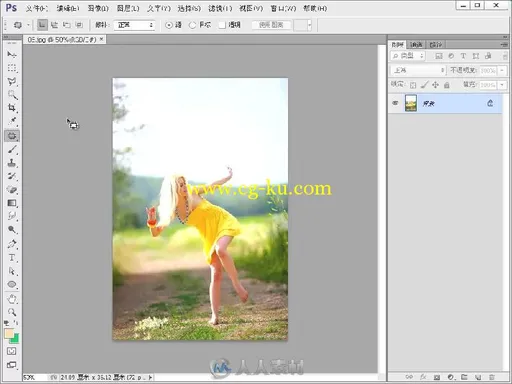Open the fx layer style icon
The image size is (512, 384).
coord(423,377)
